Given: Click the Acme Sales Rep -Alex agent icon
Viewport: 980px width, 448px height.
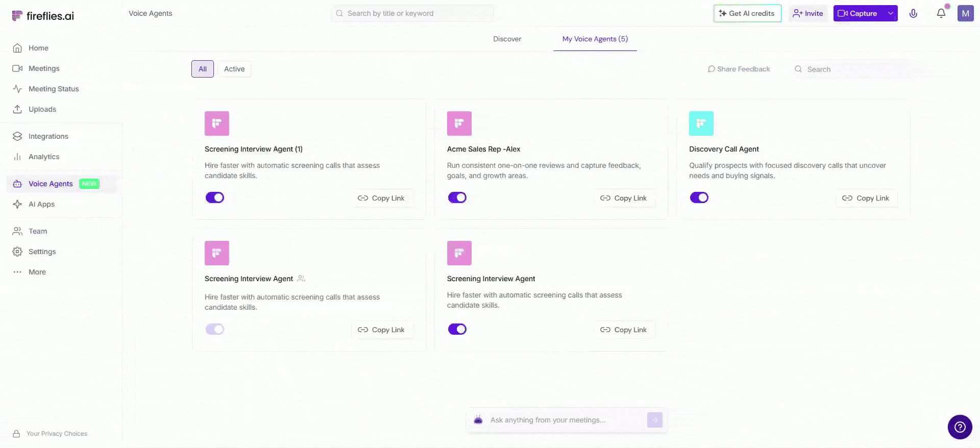Looking at the screenshot, I should pos(459,123).
